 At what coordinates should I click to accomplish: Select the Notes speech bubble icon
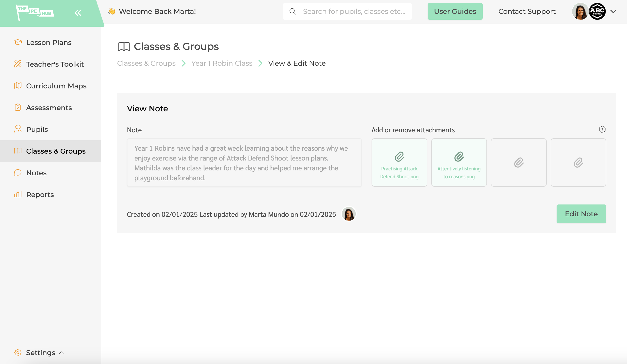point(18,173)
